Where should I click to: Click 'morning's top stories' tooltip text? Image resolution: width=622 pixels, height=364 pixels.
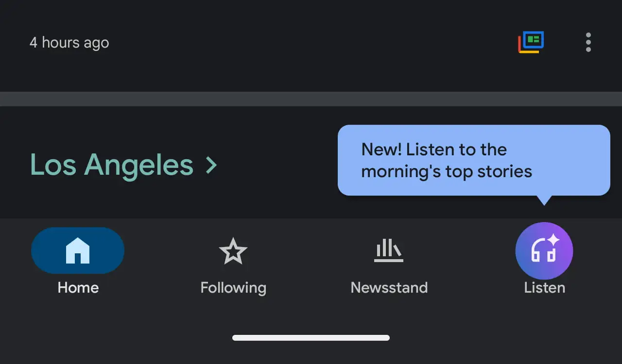point(446,171)
